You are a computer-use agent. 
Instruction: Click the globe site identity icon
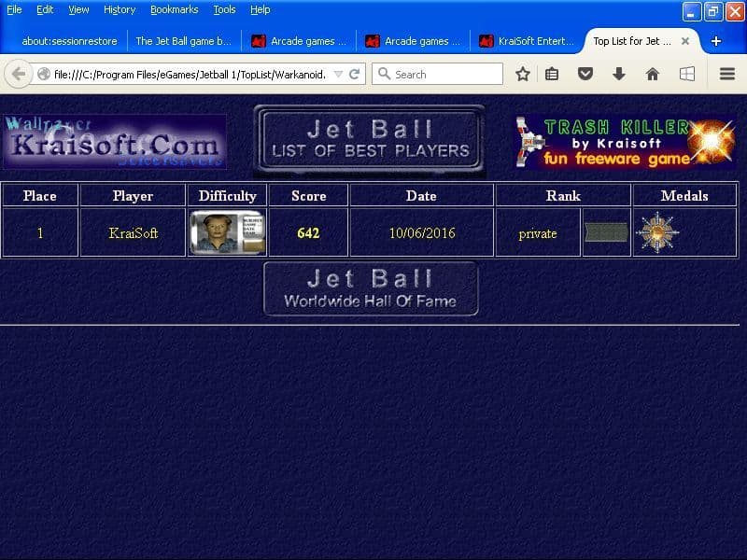pos(44,75)
